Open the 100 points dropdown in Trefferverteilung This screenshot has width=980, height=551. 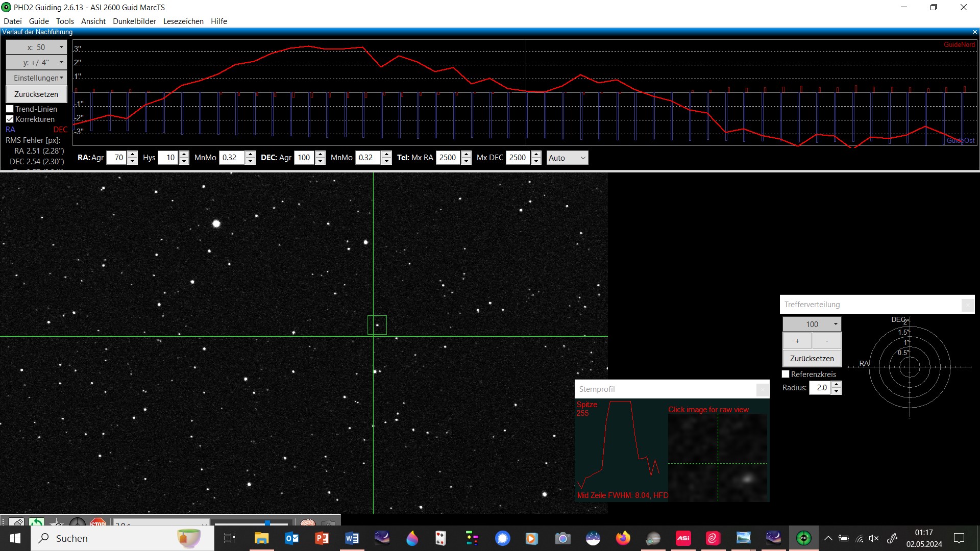click(812, 324)
